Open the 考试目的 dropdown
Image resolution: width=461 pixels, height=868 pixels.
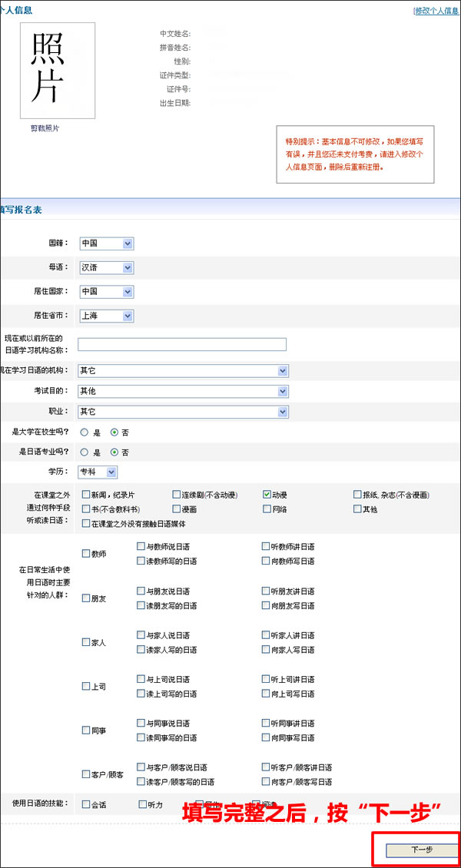pyautogui.click(x=184, y=392)
